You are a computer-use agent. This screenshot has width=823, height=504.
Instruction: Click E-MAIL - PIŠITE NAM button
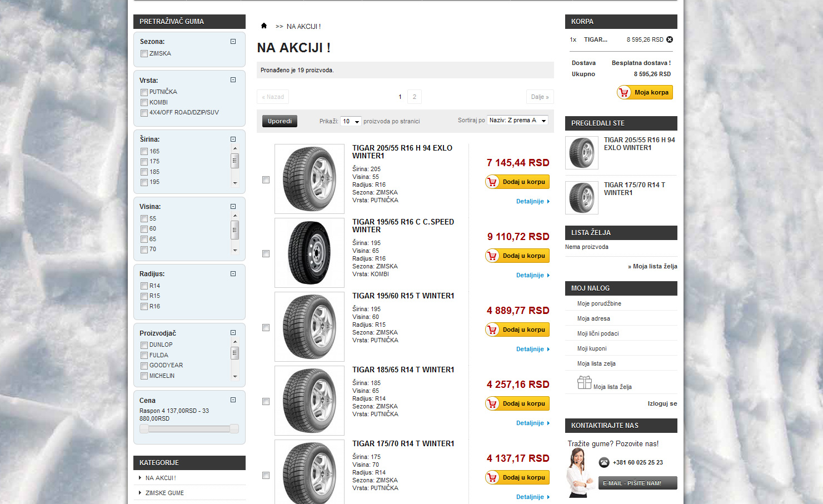(x=638, y=483)
